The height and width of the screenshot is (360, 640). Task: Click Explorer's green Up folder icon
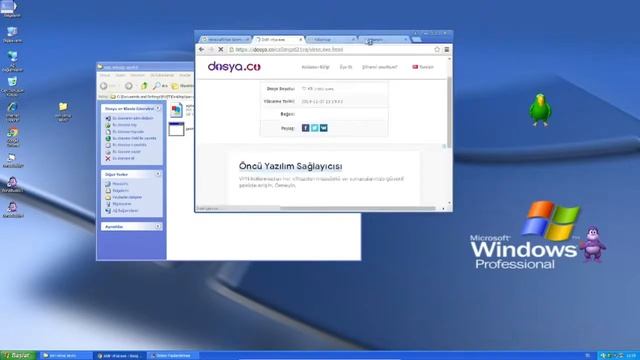[144, 86]
